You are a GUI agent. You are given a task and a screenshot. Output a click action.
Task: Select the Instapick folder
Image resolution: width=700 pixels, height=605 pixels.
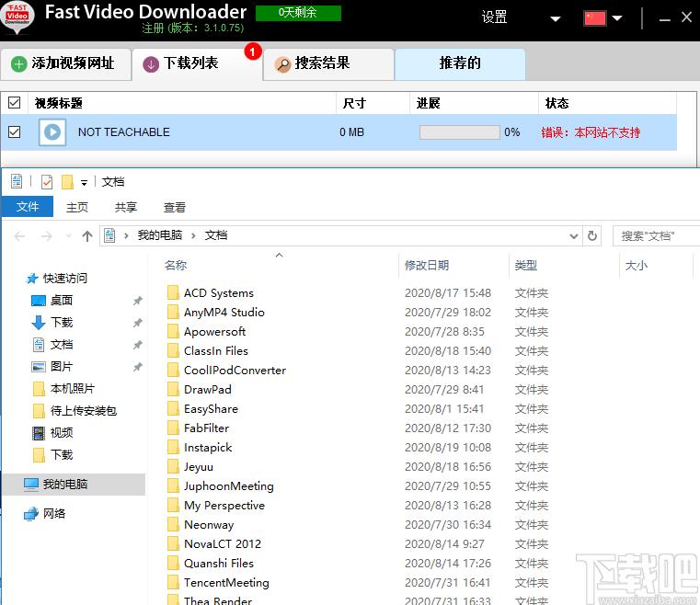coord(208,447)
